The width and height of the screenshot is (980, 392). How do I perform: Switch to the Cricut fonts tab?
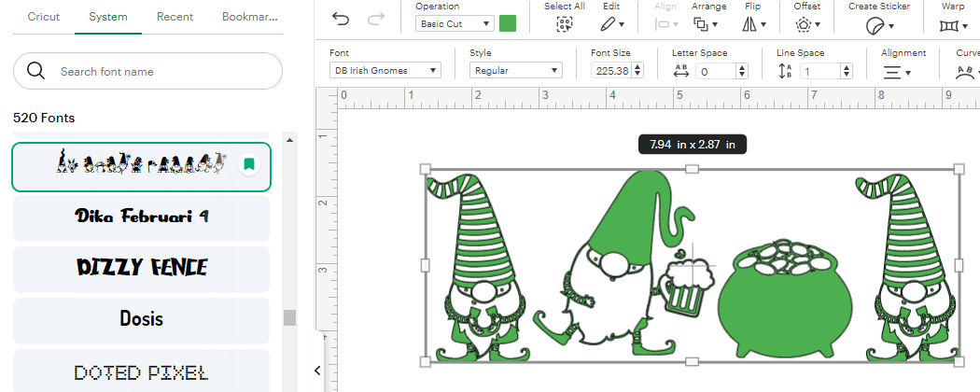click(x=44, y=17)
